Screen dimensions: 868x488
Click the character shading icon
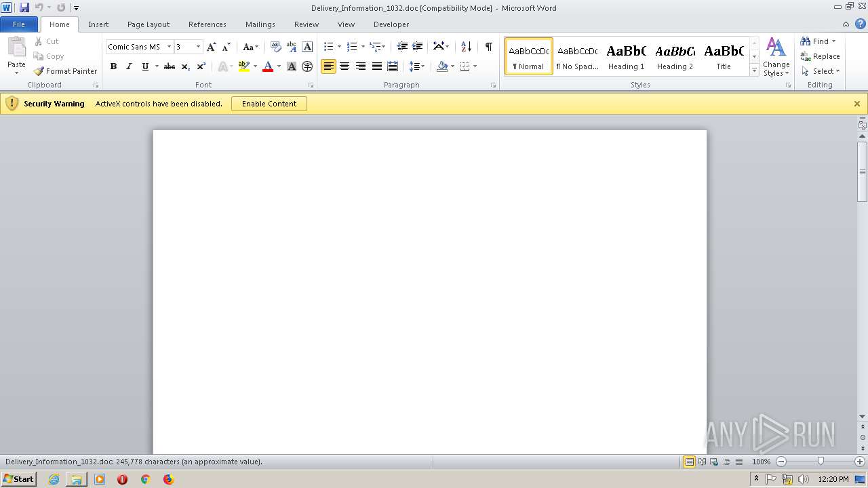click(292, 66)
